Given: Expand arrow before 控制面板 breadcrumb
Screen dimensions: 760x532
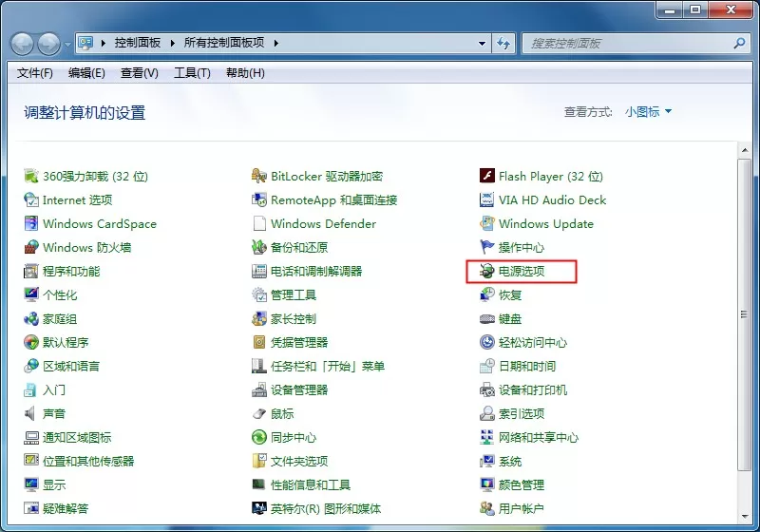Looking at the screenshot, I should pyautogui.click(x=104, y=43).
